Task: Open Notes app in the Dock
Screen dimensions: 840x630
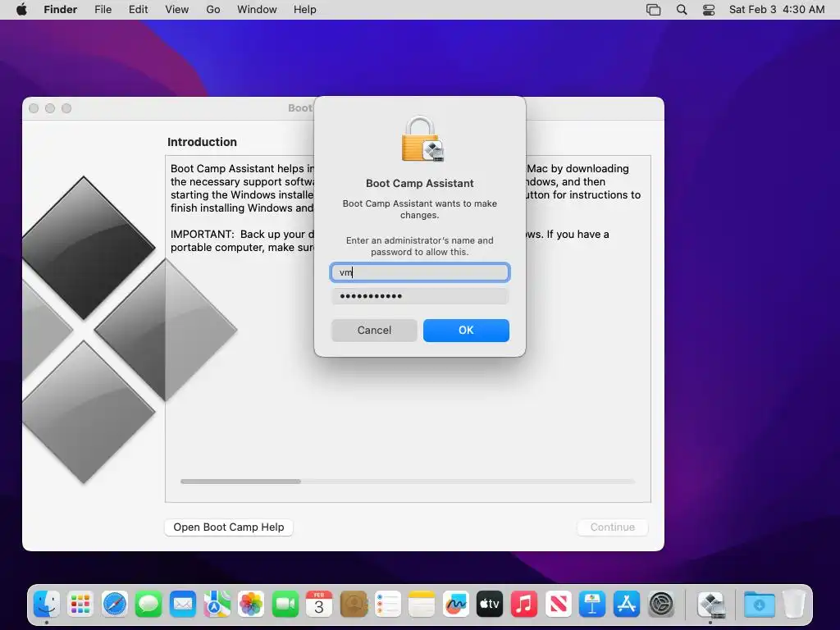Action: click(x=422, y=605)
